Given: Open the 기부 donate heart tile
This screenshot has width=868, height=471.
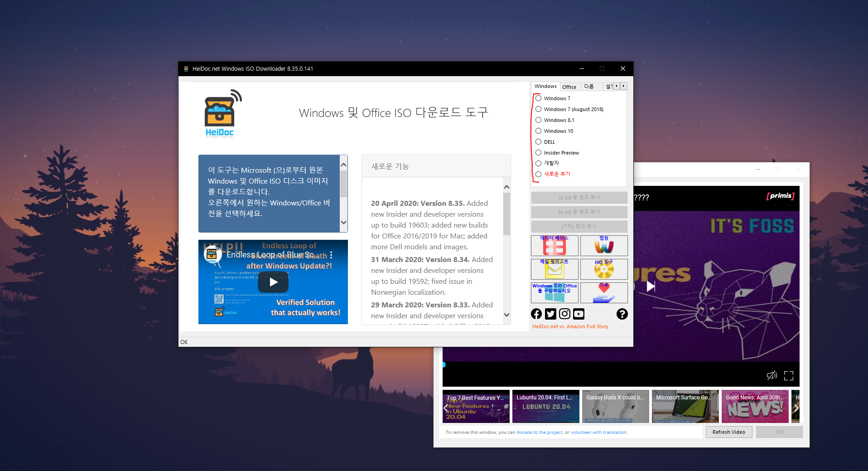Looking at the screenshot, I should (x=604, y=292).
